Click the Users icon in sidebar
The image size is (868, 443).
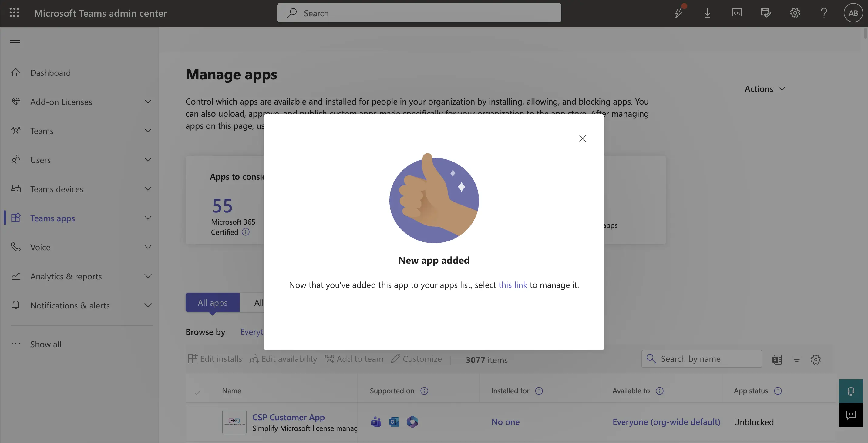coord(16,160)
